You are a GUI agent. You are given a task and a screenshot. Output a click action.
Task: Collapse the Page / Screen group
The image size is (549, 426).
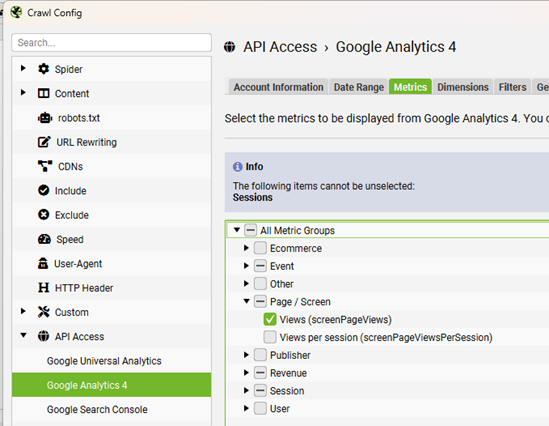246,301
